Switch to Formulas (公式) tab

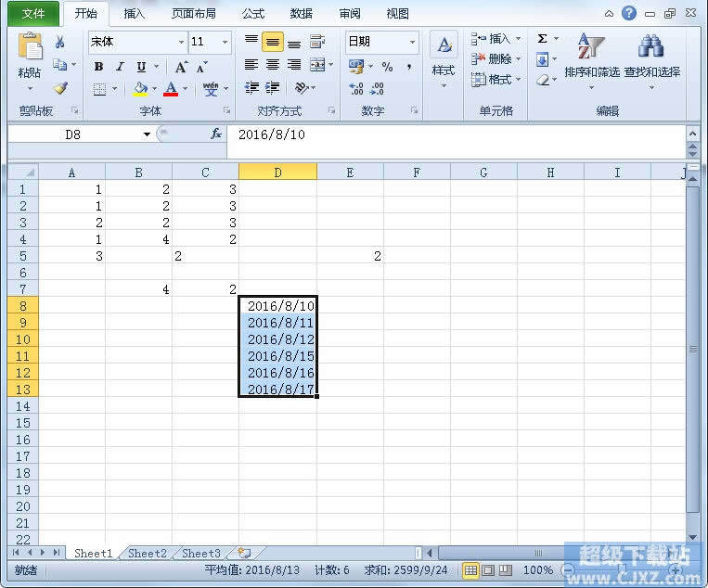tap(252, 14)
